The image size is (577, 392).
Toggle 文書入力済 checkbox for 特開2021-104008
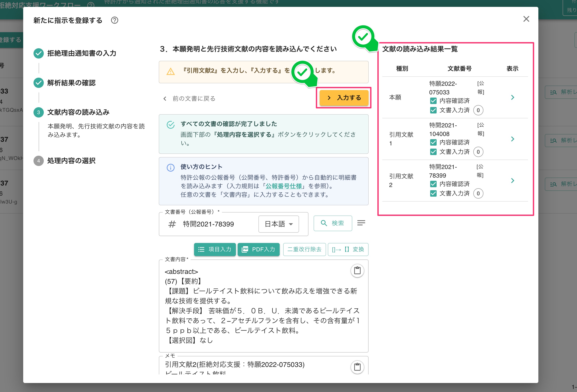[x=433, y=152]
